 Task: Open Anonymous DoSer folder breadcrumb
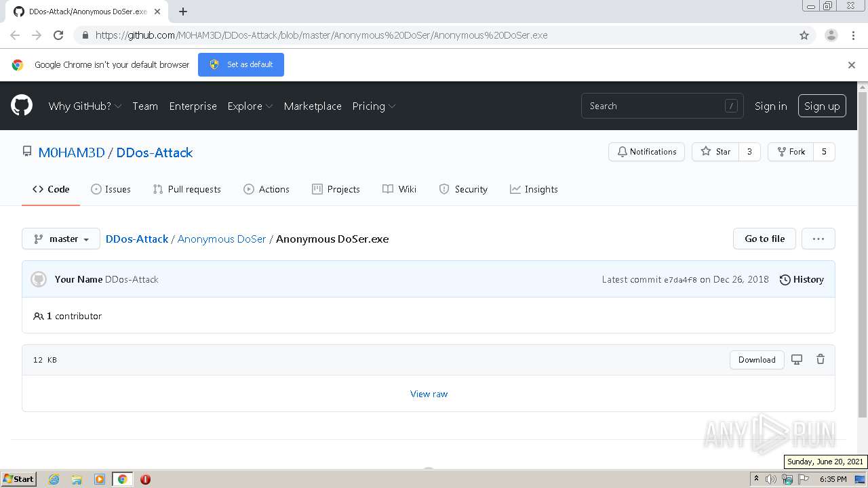tap(222, 239)
